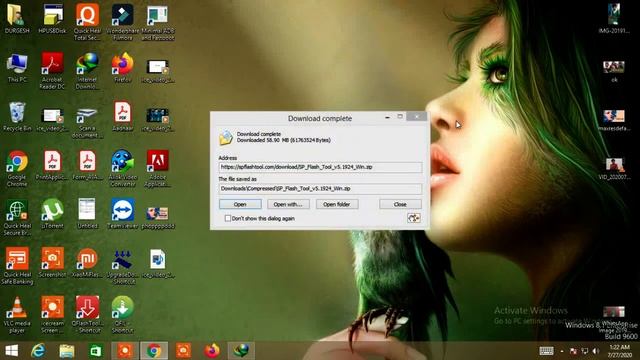The width and height of the screenshot is (640, 360).
Task: Select the Aadhaar PDF file
Action: click(x=122, y=113)
